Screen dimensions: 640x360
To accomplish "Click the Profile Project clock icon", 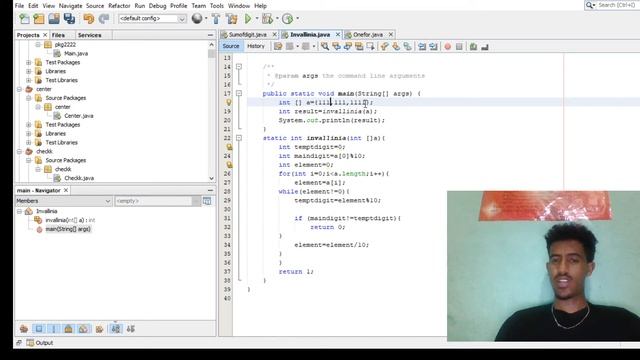I will tap(287, 19).
